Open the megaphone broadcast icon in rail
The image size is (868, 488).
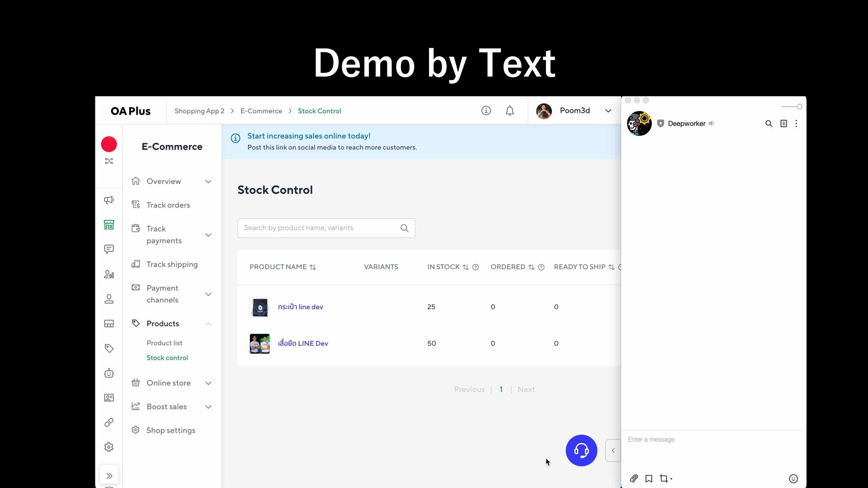point(109,200)
